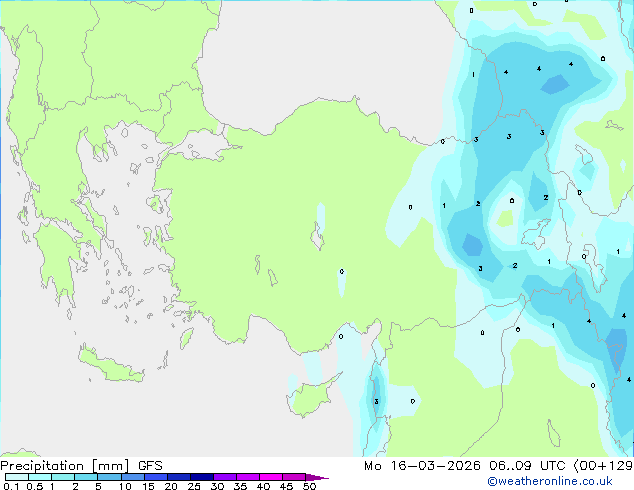Click the 'Precipitation [mm]' title text
The image size is (634, 490).
pos(65,466)
